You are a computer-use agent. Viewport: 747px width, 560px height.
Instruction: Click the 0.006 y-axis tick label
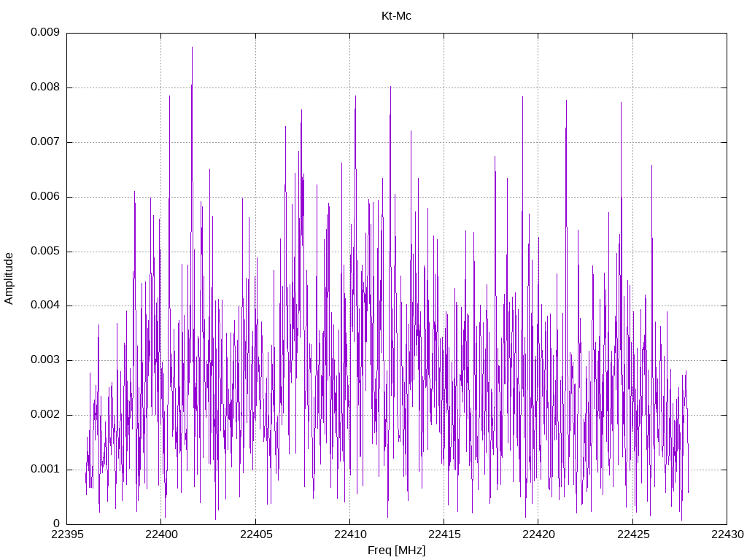point(45,197)
